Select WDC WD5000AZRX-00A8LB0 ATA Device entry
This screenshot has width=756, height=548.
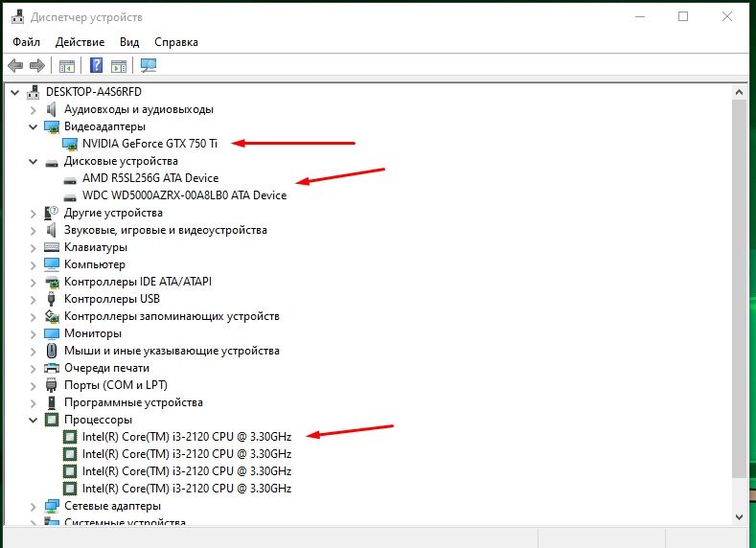[x=185, y=195]
